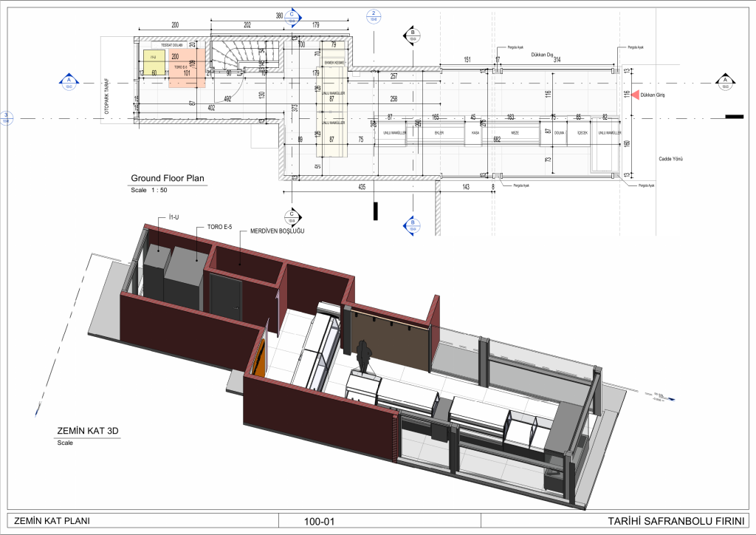Click the yellow İ1-U box in the plan
756x535 pixels.
coord(154,62)
